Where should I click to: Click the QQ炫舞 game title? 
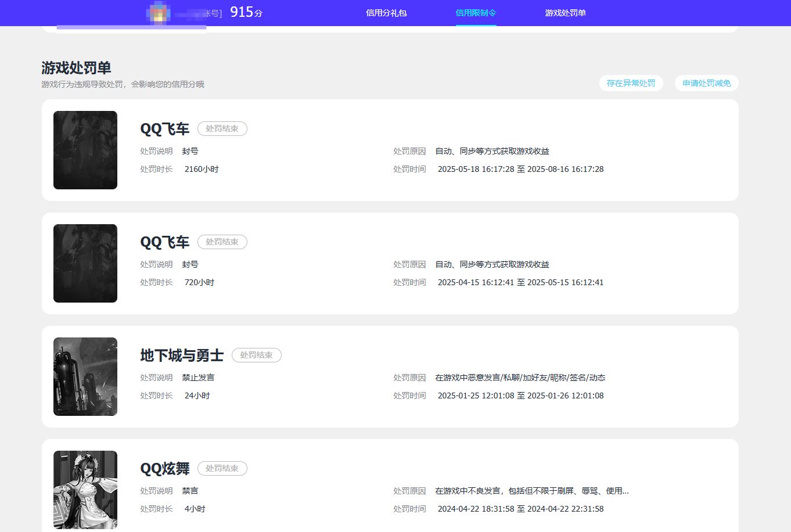(165, 468)
